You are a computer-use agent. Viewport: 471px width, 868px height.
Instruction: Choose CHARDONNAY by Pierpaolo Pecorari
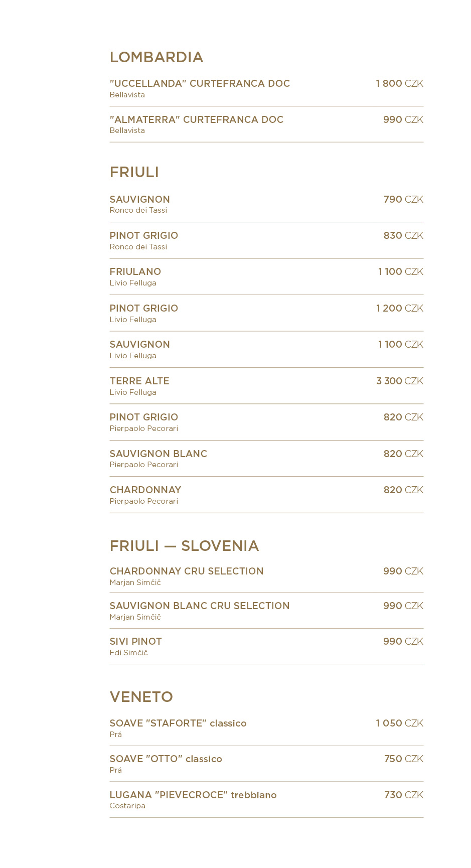point(266,495)
